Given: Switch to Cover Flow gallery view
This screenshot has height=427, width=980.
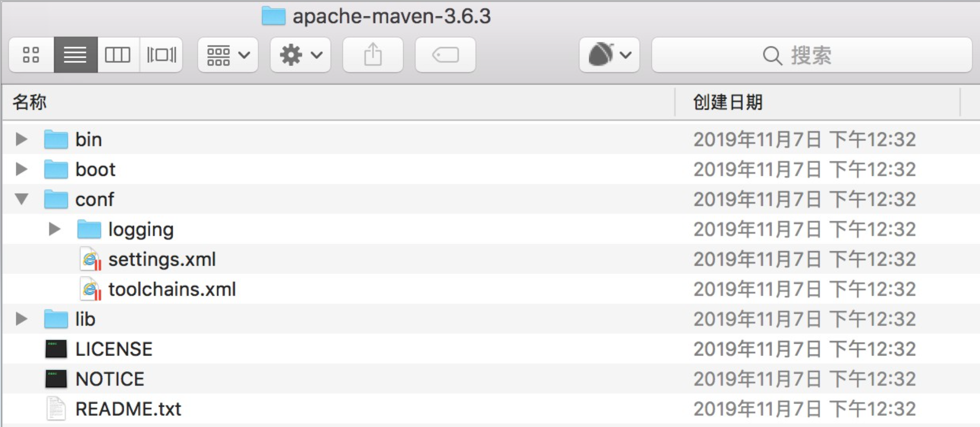Looking at the screenshot, I should [161, 55].
